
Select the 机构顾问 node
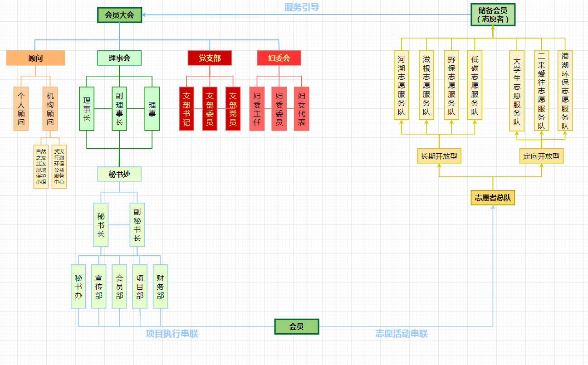pyautogui.click(x=50, y=109)
